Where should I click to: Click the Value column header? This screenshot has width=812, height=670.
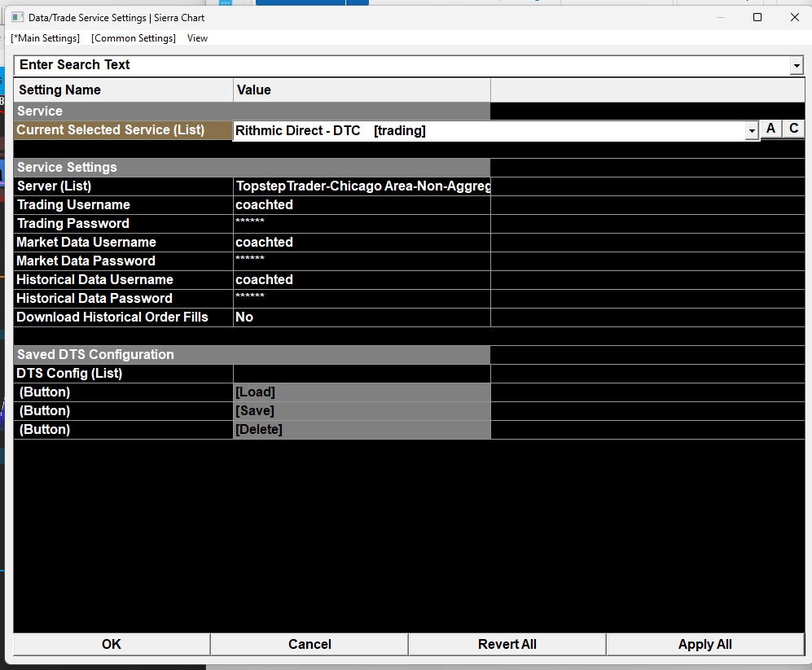pos(362,90)
